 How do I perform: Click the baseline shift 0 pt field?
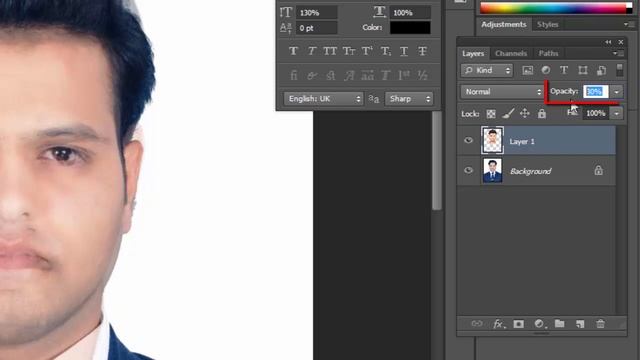pos(317,28)
